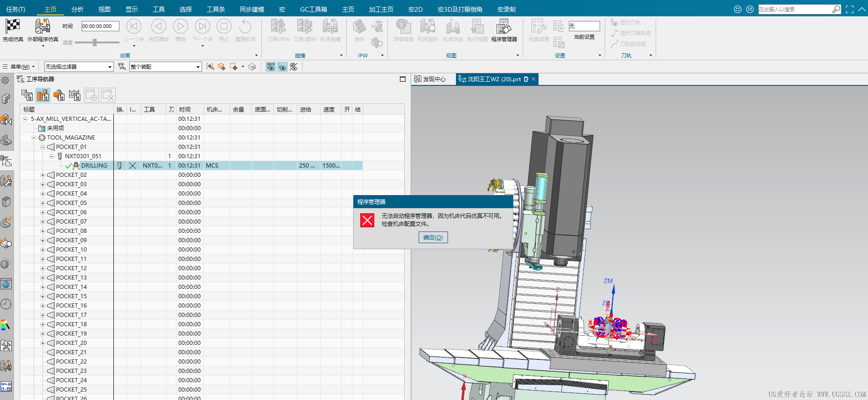The image size is (868, 400).
Task: Open the history clock icon in resource bar
Action: 6,304
